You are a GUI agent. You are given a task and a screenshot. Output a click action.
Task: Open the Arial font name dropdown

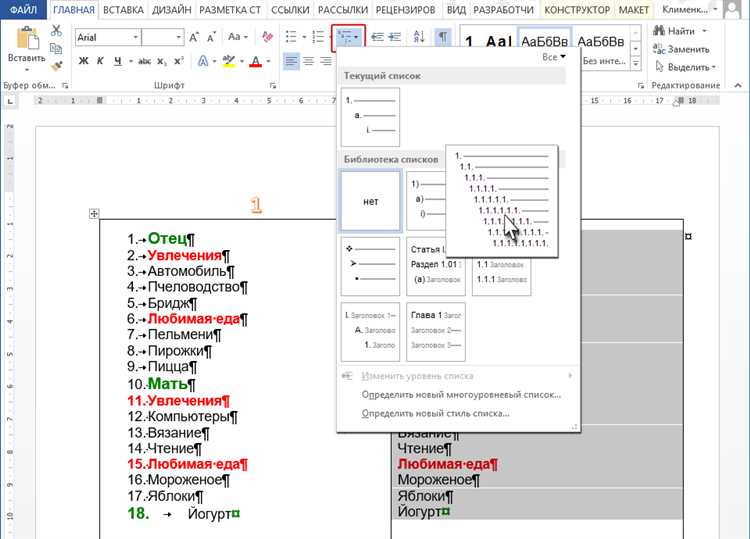click(x=135, y=37)
